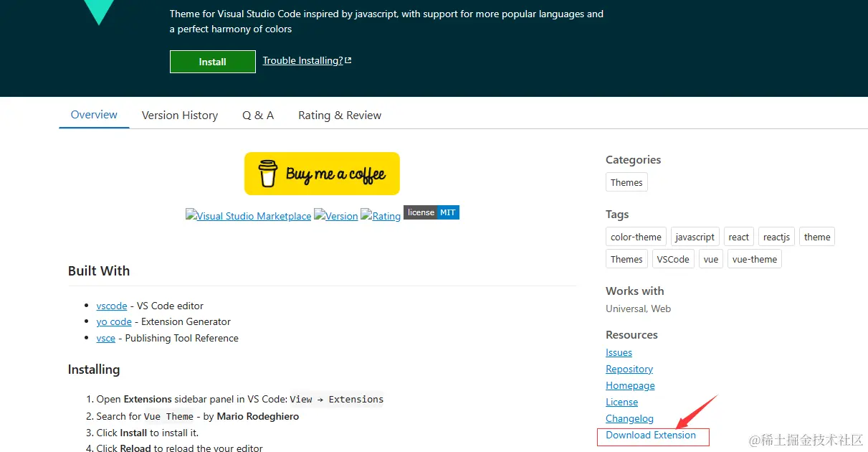Click the Categories heading
Viewport: 868px width, 452px height.
(x=633, y=160)
